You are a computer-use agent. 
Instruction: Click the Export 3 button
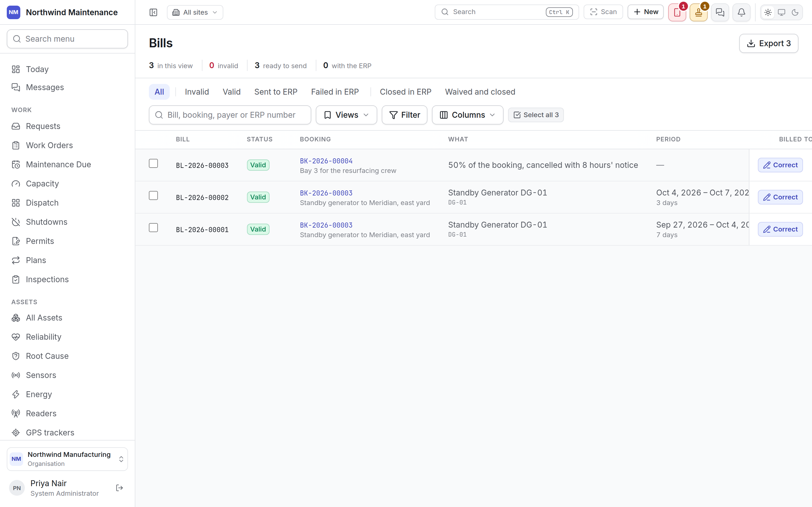coord(768,43)
